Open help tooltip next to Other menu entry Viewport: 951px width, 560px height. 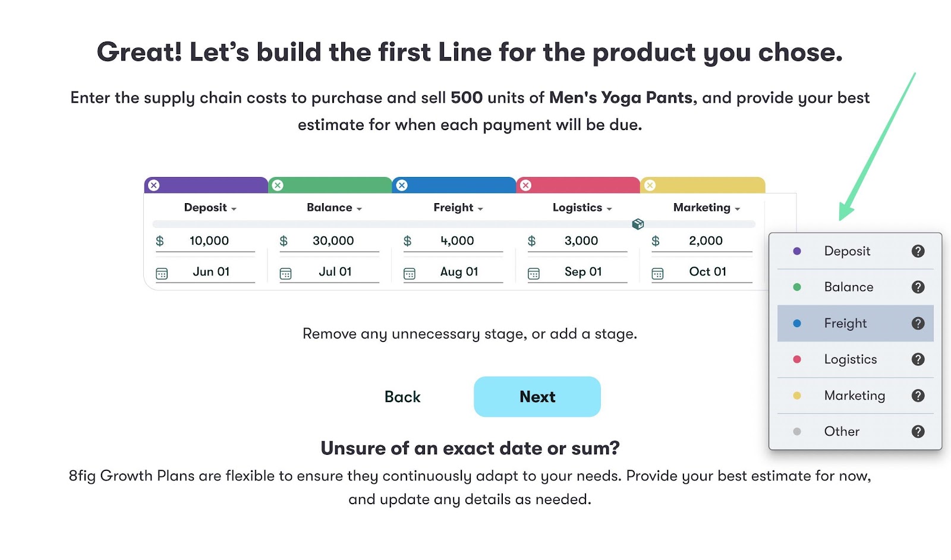pos(918,432)
